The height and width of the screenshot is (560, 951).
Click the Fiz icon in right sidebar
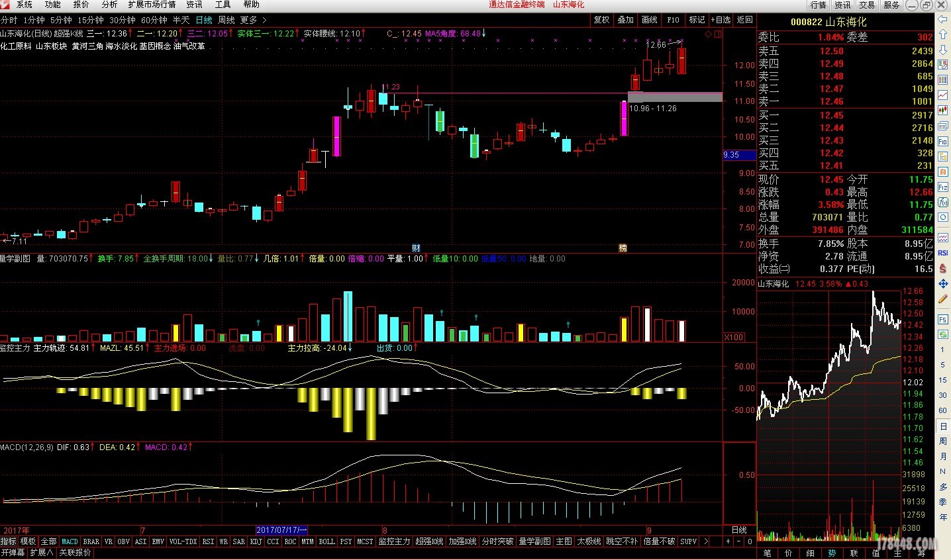(943, 187)
